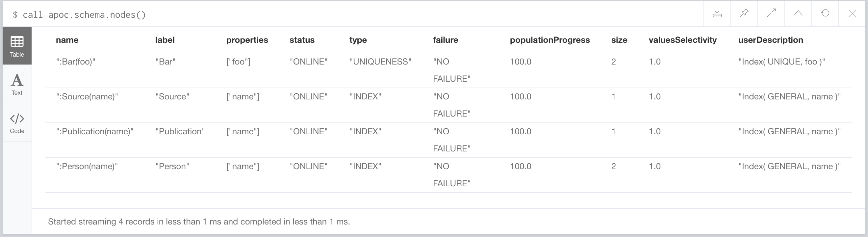Click the ":Publication(name)" name cell
The width and height of the screenshot is (868, 237).
[95, 131]
